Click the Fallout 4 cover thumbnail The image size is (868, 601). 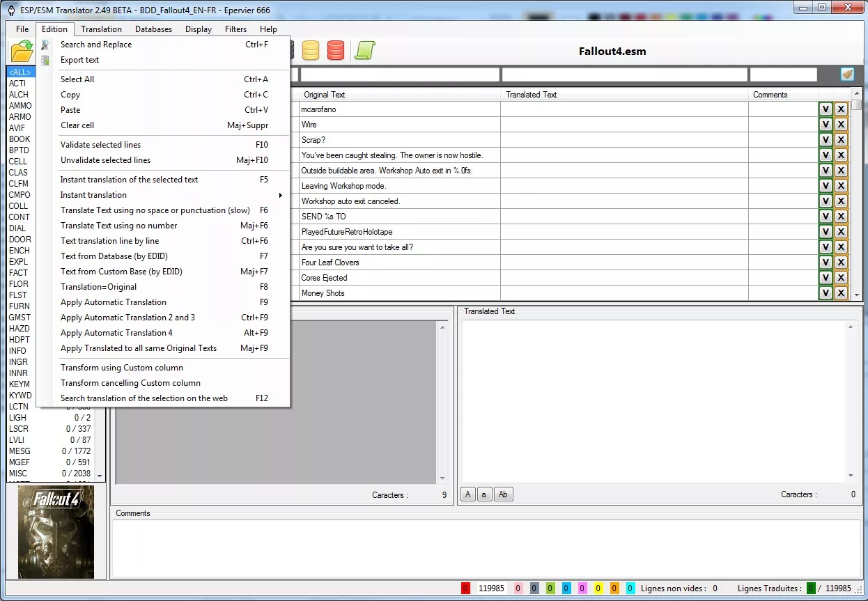pyautogui.click(x=56, y=532)
